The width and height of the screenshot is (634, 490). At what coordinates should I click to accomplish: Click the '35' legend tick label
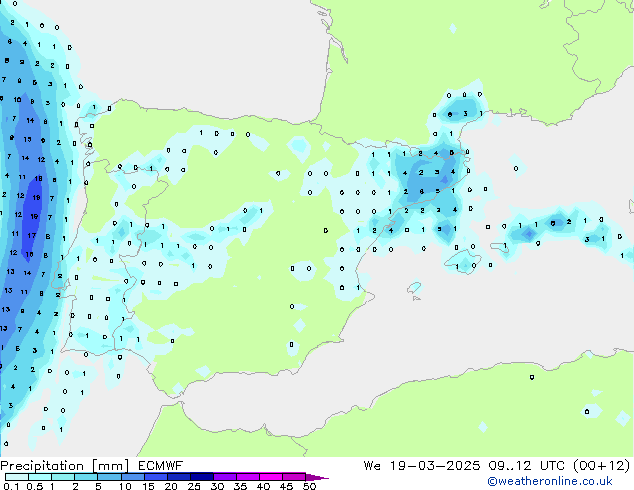pos(240,486)
